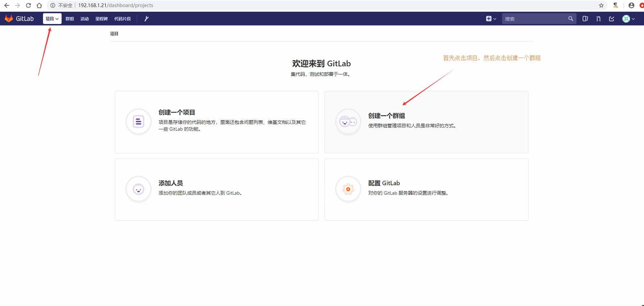
Task: Click the browser address bar URL
Action: pyautogui.click(x=116, y=5)
